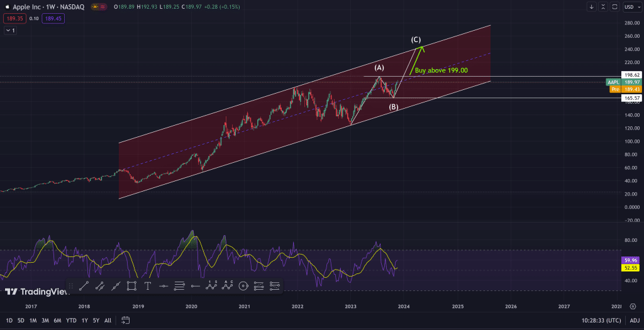Select the last Fib channel tool in favorites bar
The height and width of the screenshot is (330, 644).
[275, 286]
